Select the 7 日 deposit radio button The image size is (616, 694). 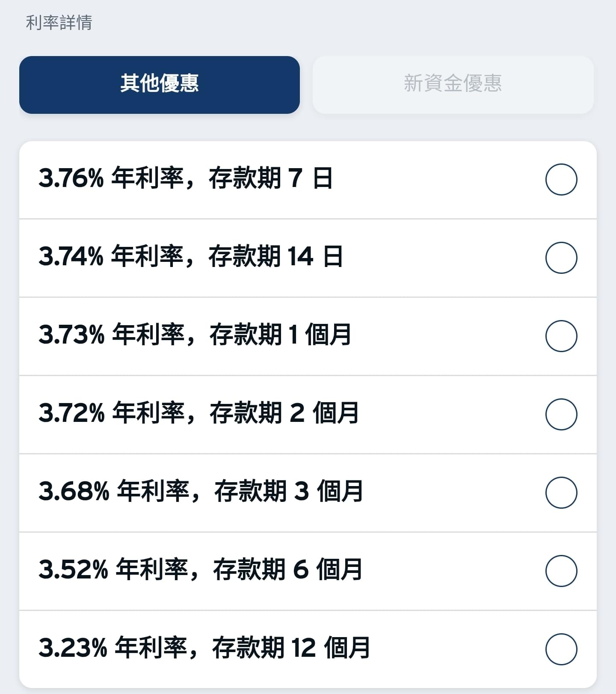[x=561, y=179]
